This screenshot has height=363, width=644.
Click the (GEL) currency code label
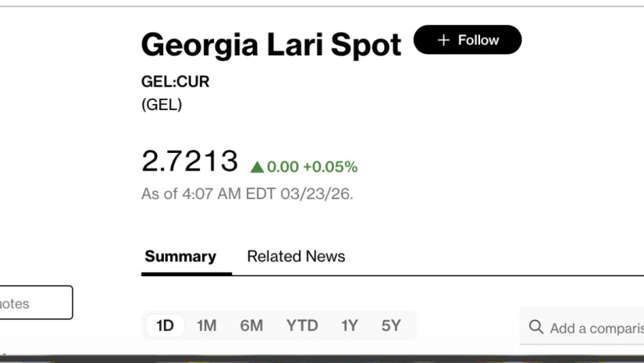tap(162, 105)
